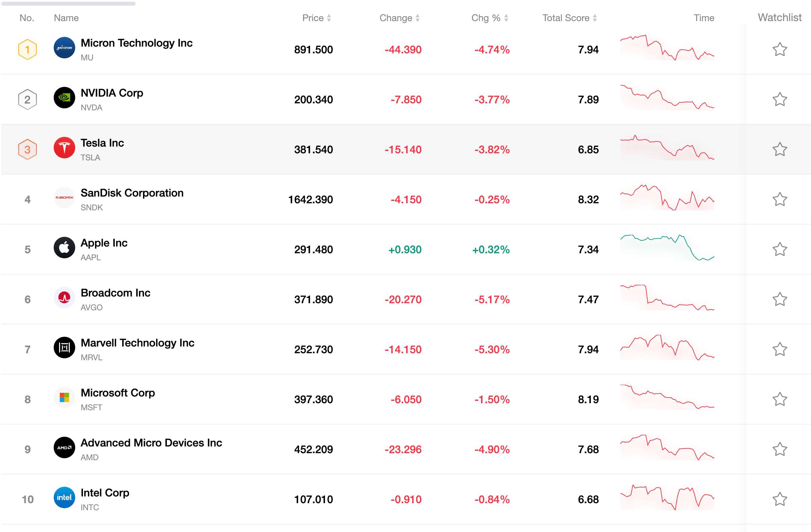Click the TSLA ticker symbol
Viewport: 811px width, 532px height.
click(90, 158)
